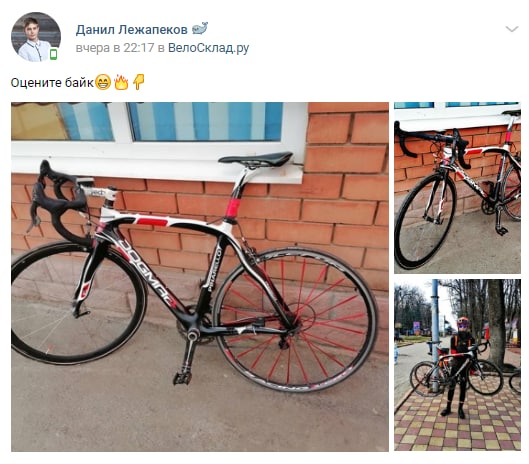
Task: Click the bike saddle in the main photo
Action: [256, 159]
